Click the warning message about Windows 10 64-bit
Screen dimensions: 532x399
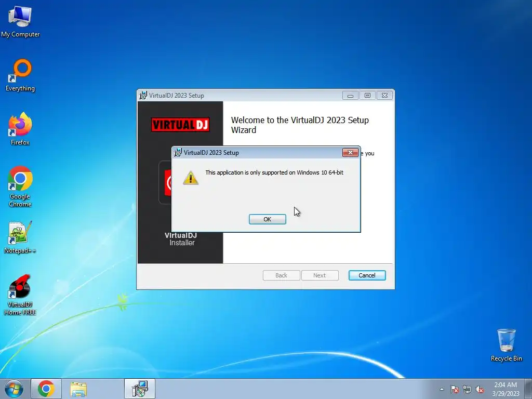coord(274,172)
